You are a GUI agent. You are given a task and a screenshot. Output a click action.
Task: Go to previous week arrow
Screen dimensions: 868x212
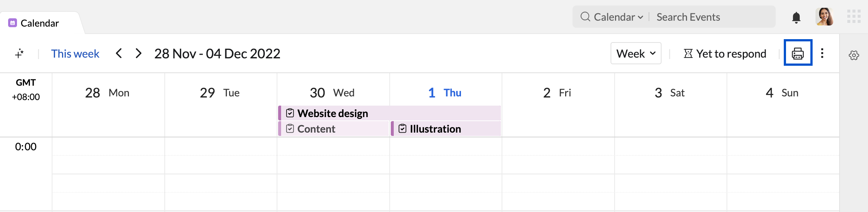119,54
